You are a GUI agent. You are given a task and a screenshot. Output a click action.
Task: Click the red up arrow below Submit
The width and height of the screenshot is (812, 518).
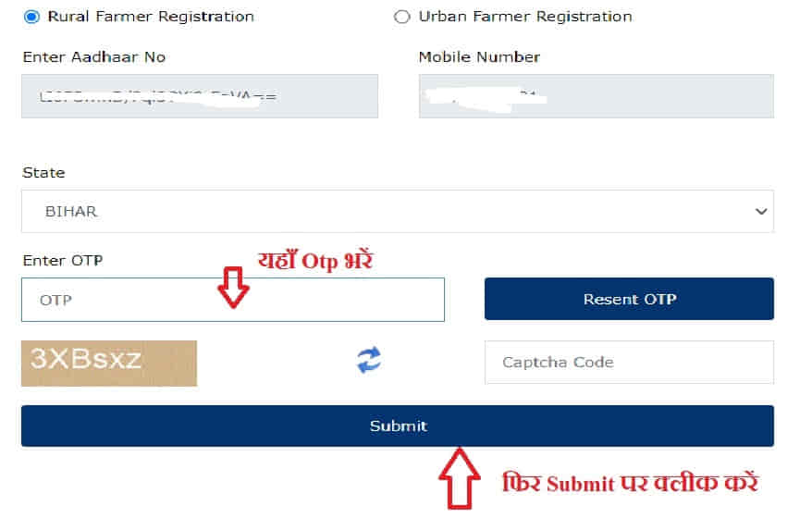[x=460, y=478]
